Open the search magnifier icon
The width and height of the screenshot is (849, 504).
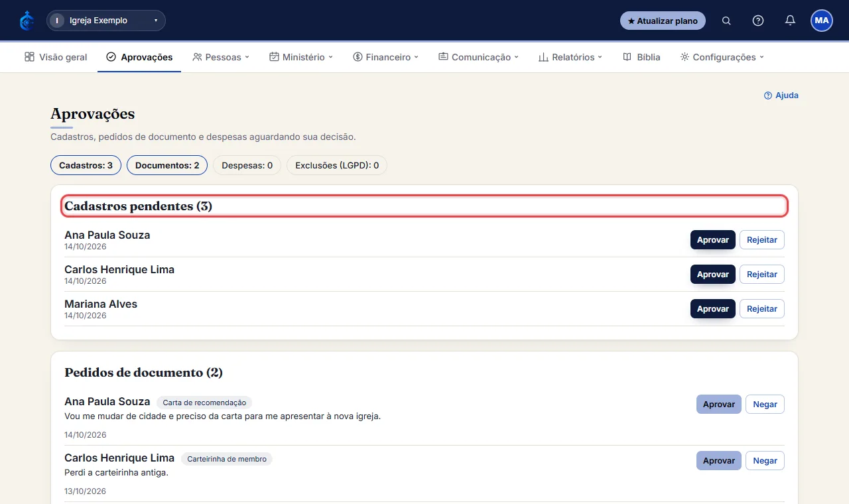tap(726, 21)
